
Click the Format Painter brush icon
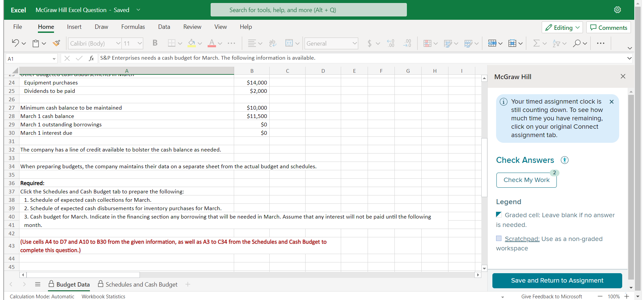tap(57, 43)
